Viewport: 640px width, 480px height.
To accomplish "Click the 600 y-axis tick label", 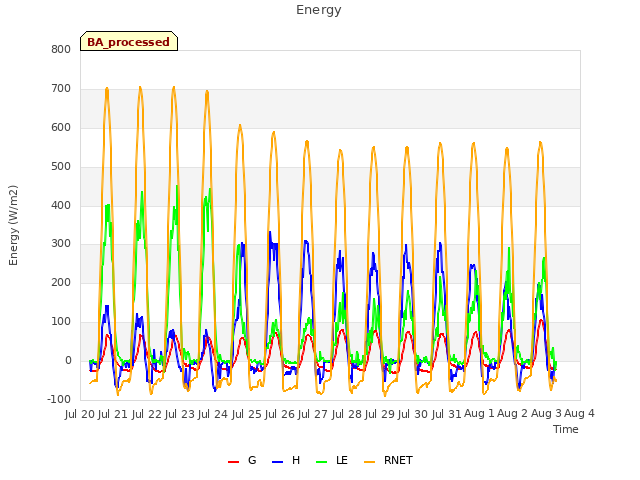I will pos(61,127).
